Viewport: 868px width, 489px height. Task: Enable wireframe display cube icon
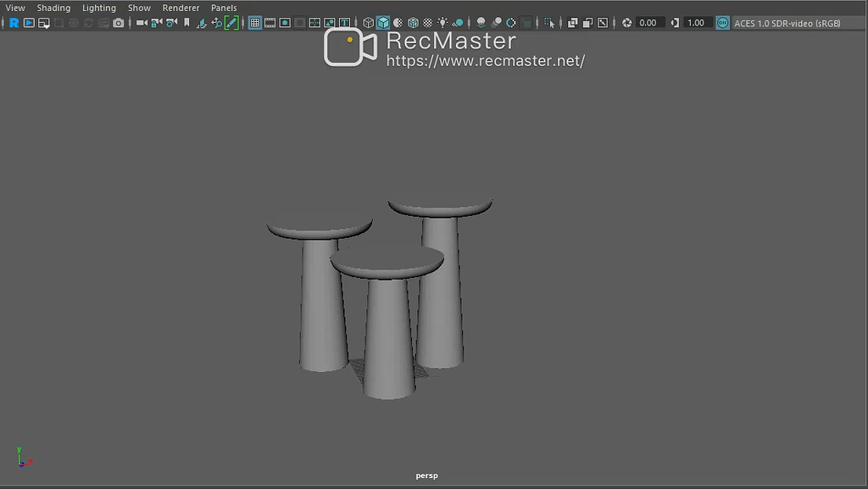[368, 23]
